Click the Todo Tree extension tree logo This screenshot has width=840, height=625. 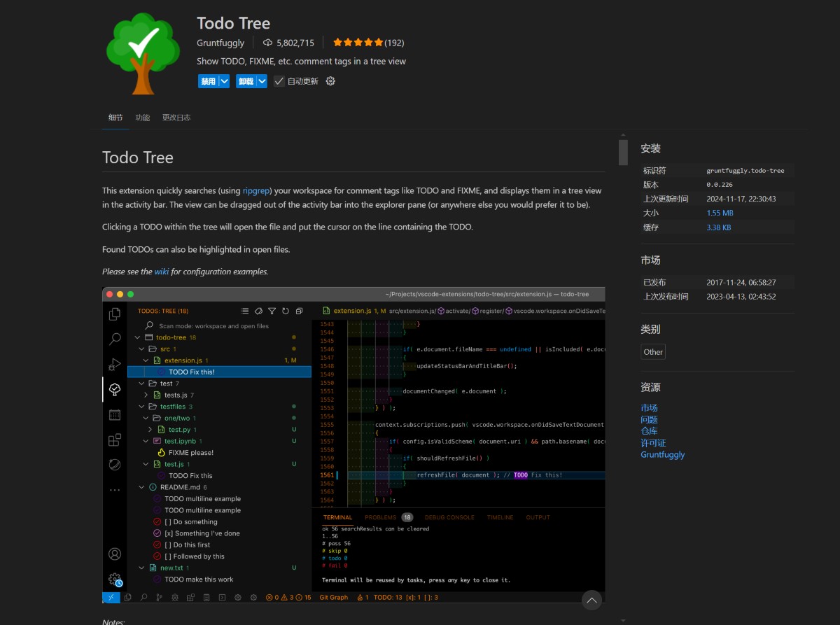[143, 53]
